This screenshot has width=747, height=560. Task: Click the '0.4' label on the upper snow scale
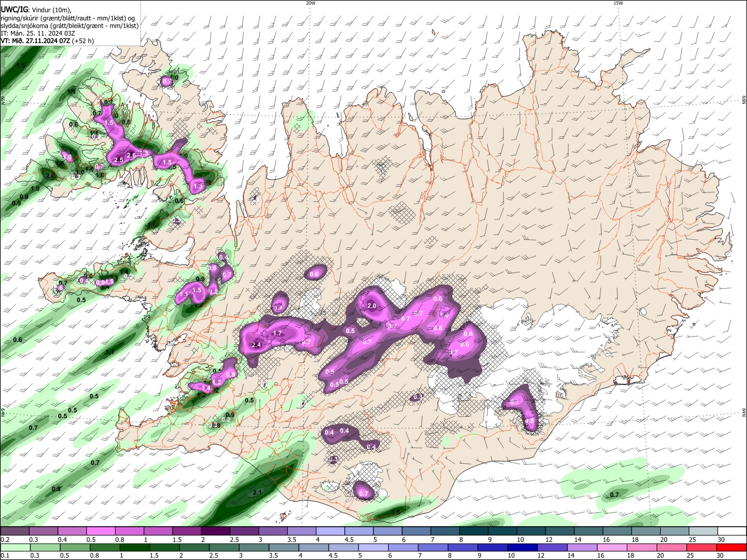coord(62,540)
